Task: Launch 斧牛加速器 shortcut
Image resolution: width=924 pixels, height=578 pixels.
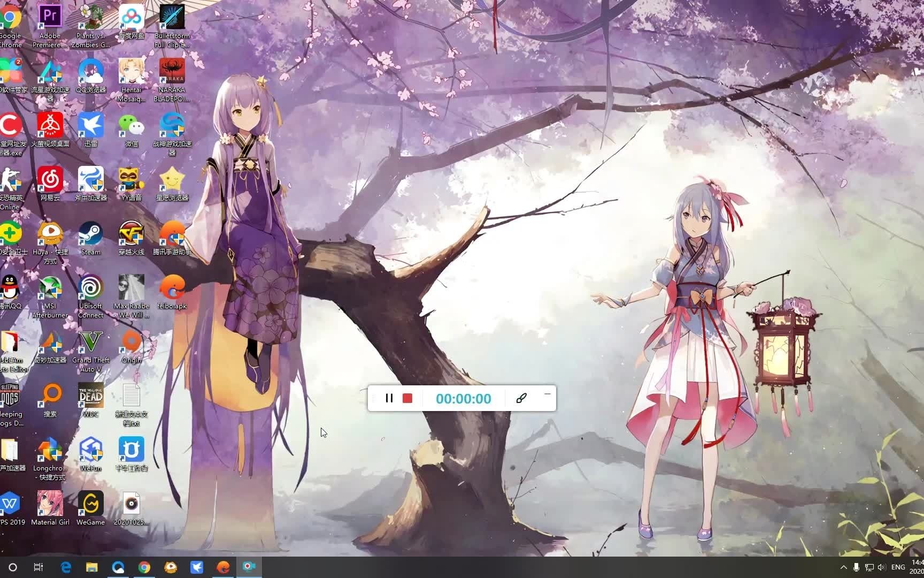Action: point(91,183)
